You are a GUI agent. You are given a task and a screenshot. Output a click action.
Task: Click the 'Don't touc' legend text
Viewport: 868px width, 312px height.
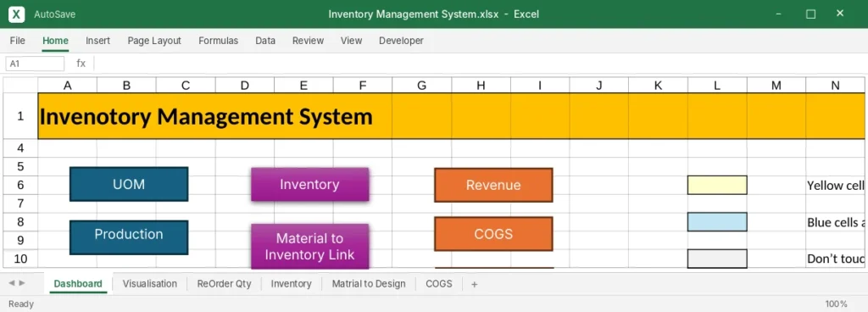pos(836,259)
